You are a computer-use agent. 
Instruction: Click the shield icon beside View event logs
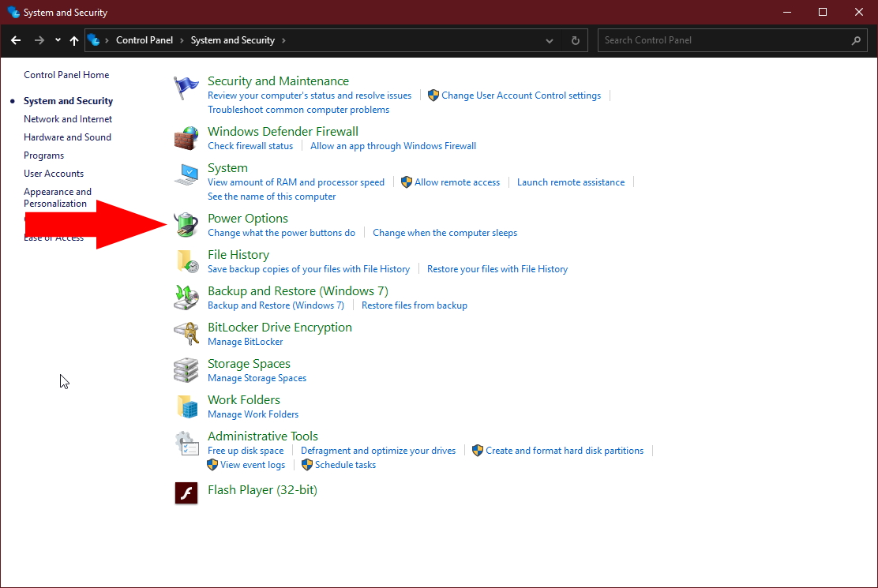212,465
